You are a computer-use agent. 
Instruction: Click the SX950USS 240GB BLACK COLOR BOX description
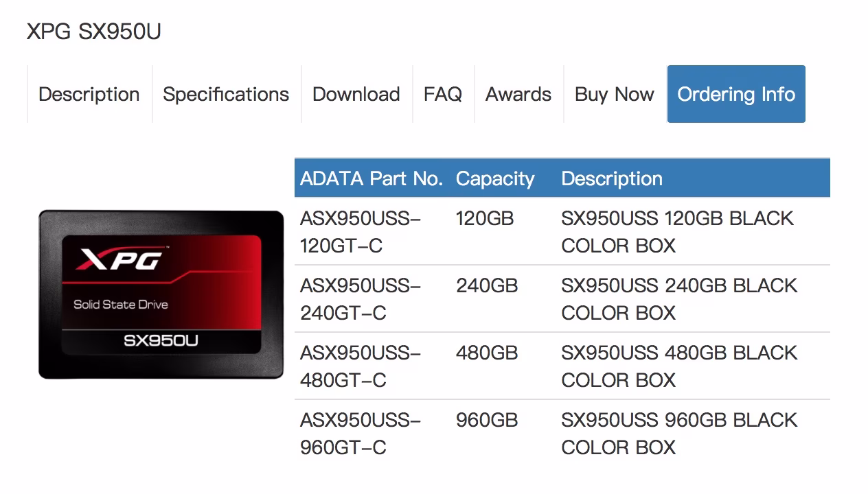pos(679,299)
